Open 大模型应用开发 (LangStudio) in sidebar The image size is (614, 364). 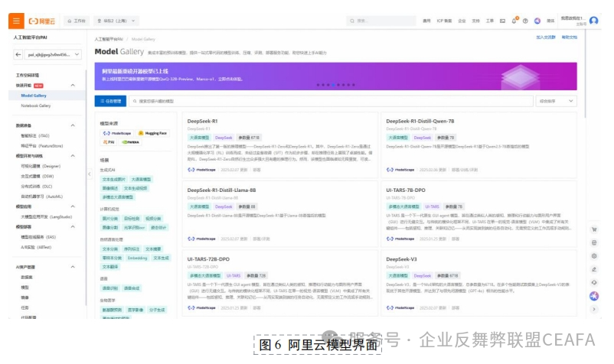pyautogui.click(x=46, y=216)
